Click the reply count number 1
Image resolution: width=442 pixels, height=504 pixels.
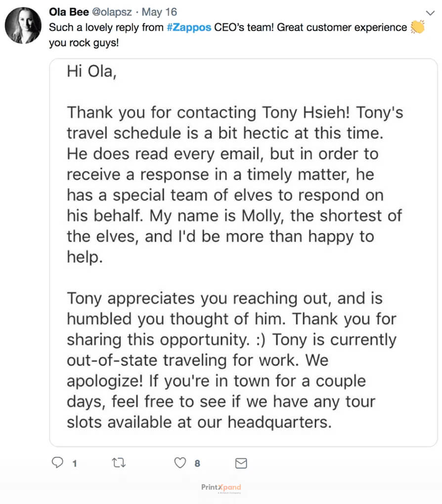pyautogui.click(x=74, y=463)
